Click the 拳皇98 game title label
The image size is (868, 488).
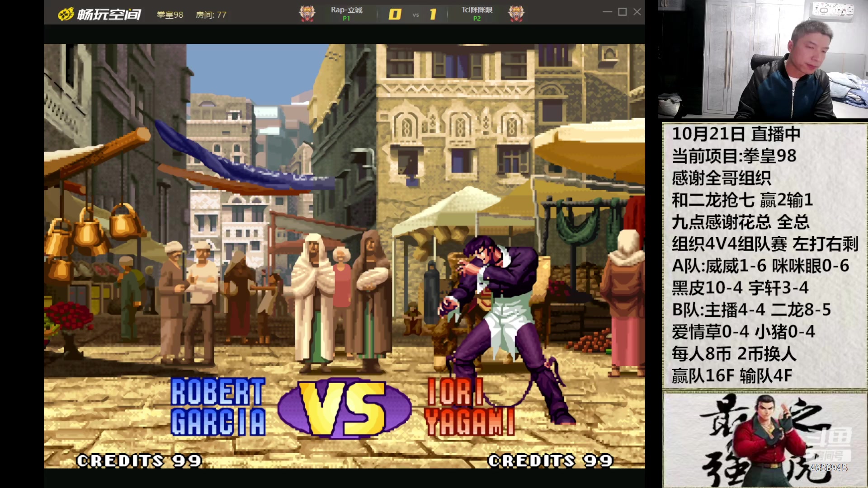[x=170, y=15]
